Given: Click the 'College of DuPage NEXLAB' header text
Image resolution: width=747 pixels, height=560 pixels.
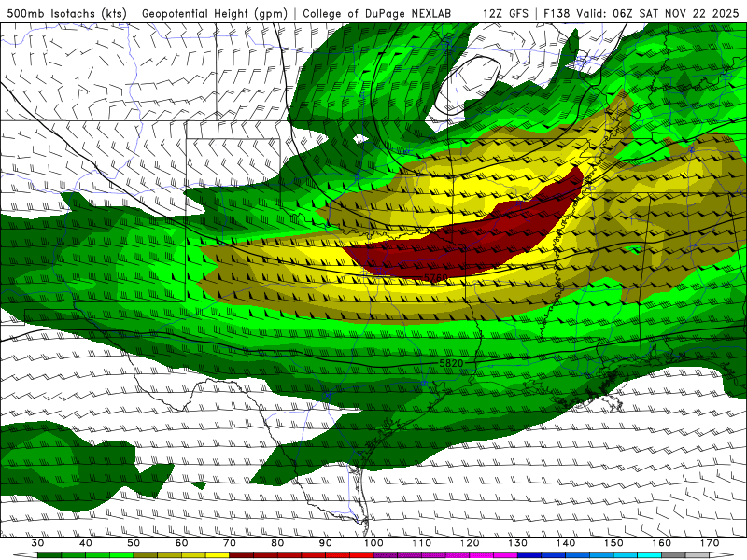Looking at the screenshot, I should (x=377, y=13).
